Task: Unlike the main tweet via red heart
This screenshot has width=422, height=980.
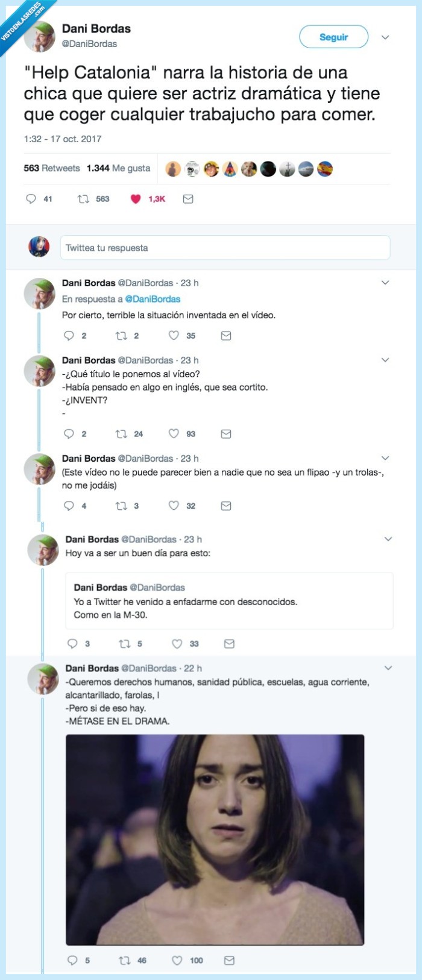Action: click(x=134, y=198)
